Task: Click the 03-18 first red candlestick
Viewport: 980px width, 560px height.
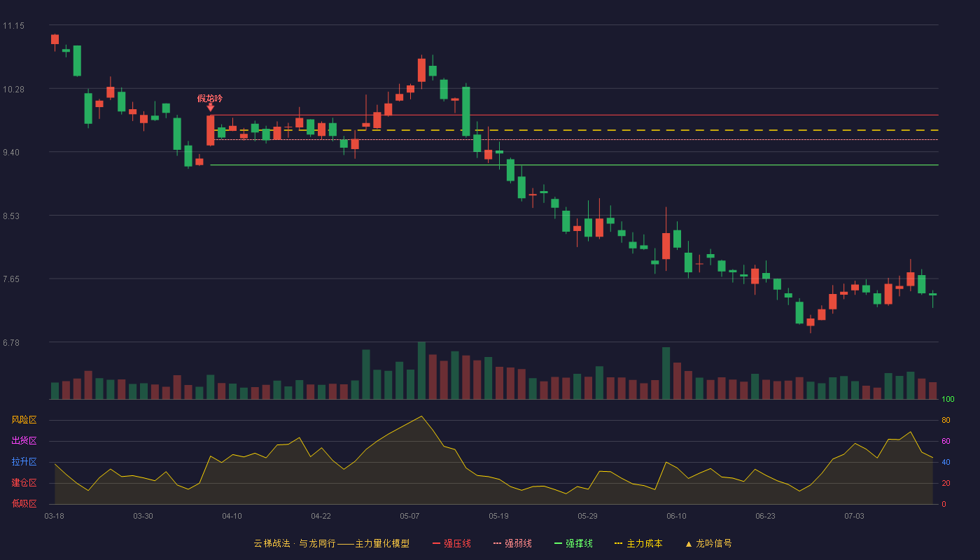Action: tap(55, 39)
